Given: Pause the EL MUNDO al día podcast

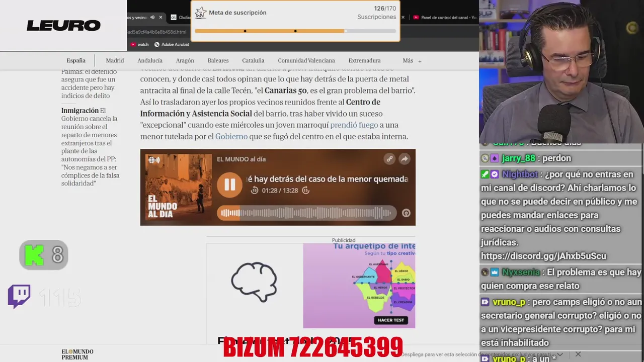Looking at the screenshot, I should click(229, 185).
